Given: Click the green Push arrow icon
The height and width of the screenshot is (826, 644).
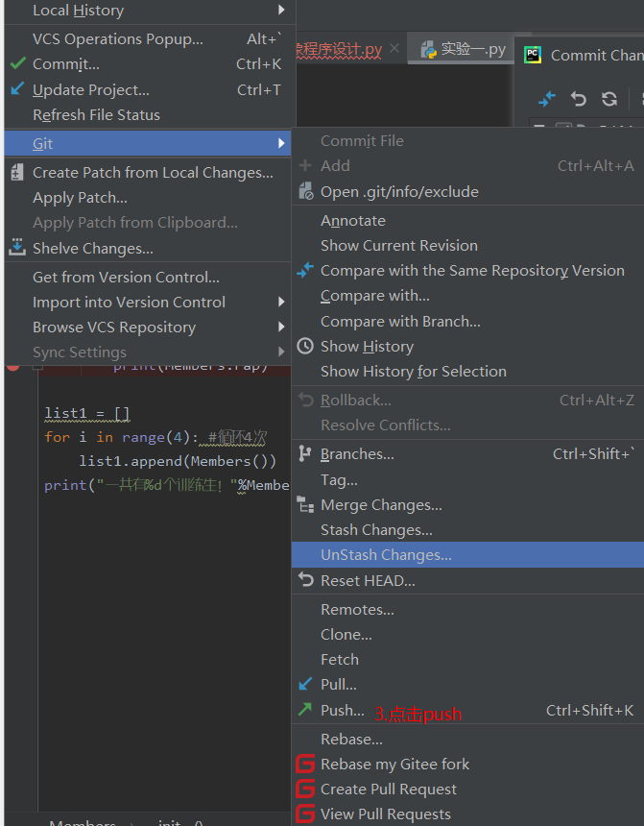Looking at the screenshot, I should click(305, 710).
